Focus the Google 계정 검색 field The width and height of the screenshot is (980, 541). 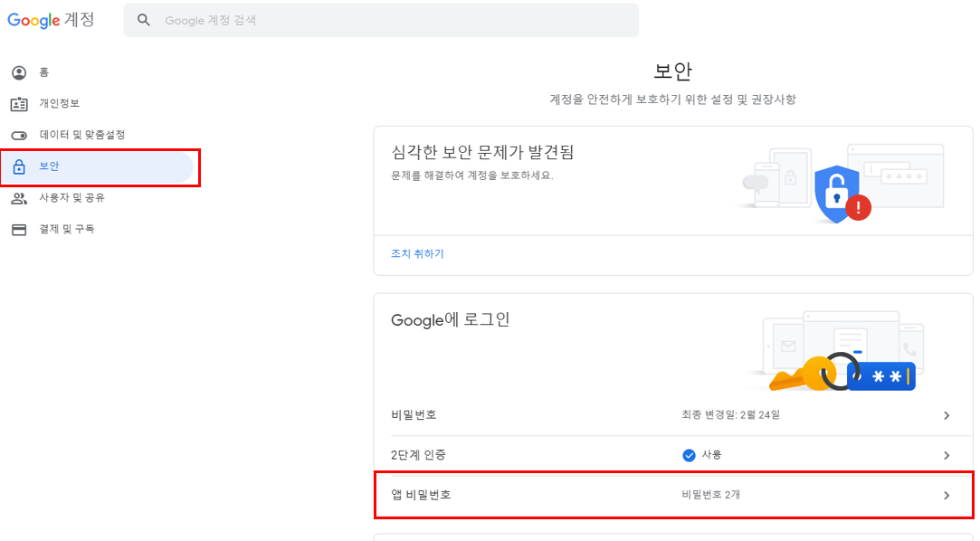381,20
